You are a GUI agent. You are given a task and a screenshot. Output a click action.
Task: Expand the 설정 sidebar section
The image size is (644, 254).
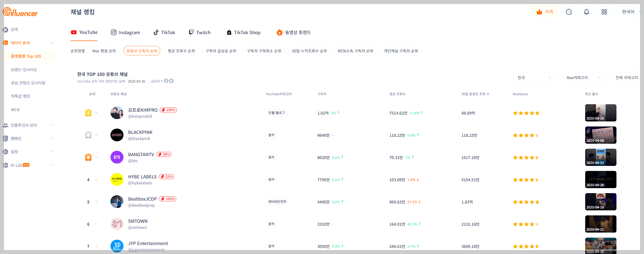click(x=52, y=152)
